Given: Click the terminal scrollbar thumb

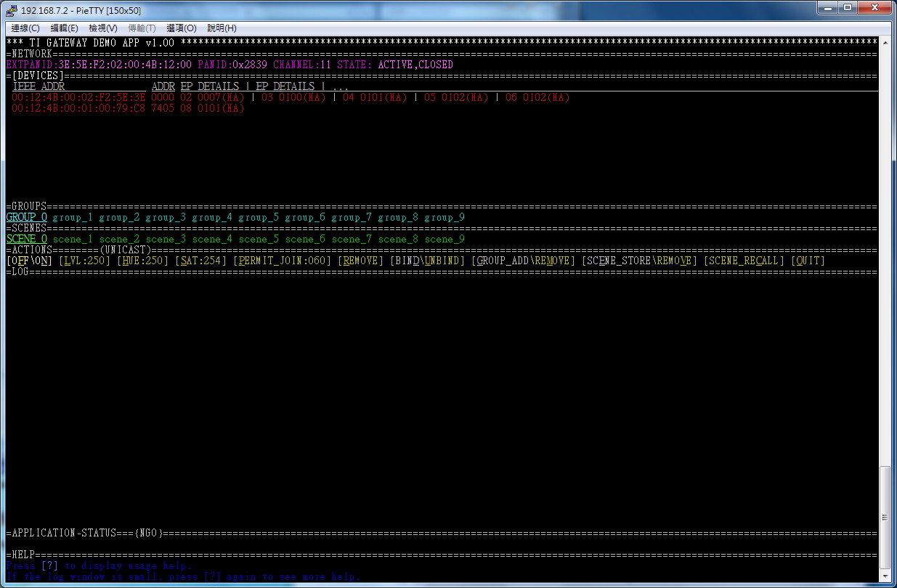Looking at the screenshot, I should pos(885,518).
